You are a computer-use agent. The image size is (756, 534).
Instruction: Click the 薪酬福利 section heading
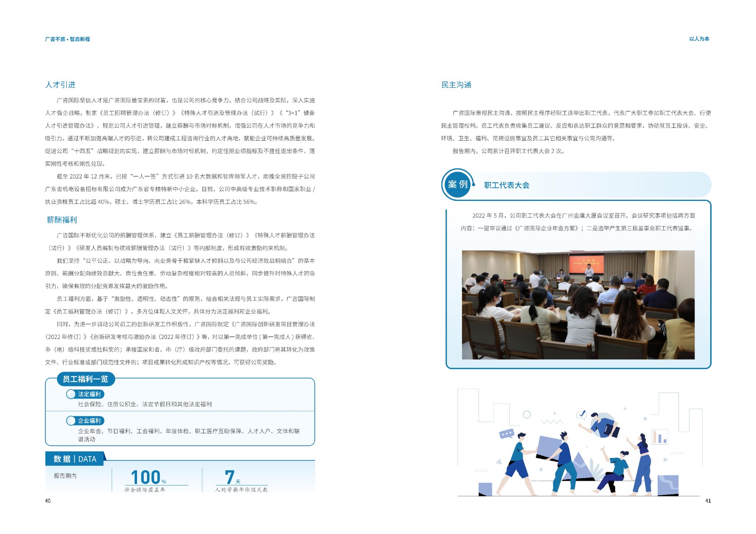62,220
